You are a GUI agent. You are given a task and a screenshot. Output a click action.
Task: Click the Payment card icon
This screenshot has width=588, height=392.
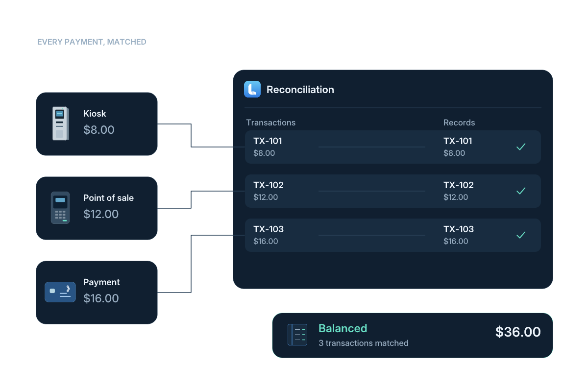coord(60,292)
